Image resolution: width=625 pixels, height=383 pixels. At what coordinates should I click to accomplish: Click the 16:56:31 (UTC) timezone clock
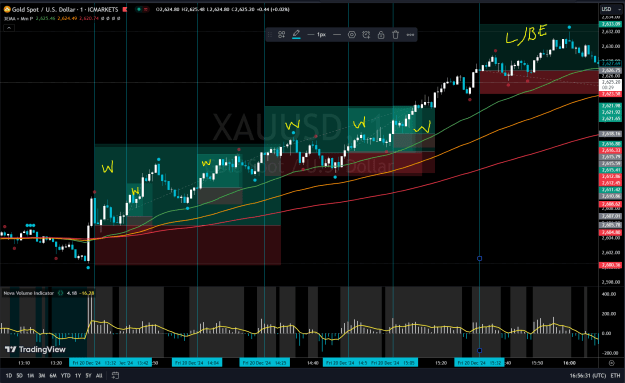[x=588, y=375]
